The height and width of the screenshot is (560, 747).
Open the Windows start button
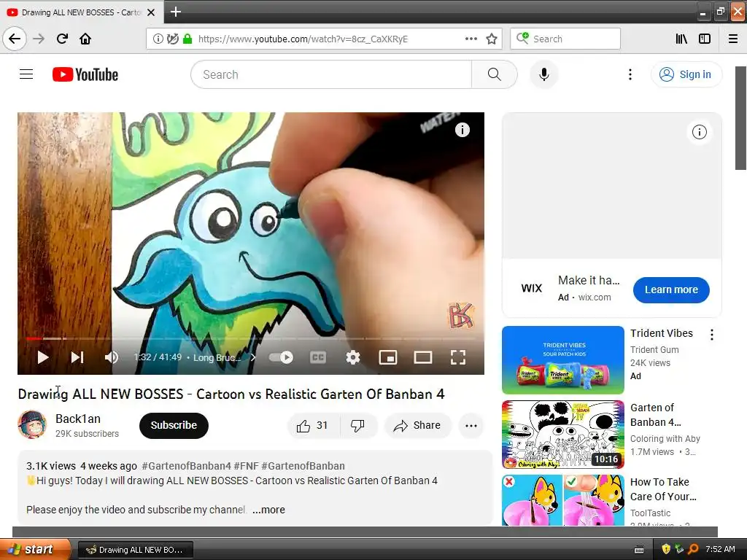pos(35,549)
